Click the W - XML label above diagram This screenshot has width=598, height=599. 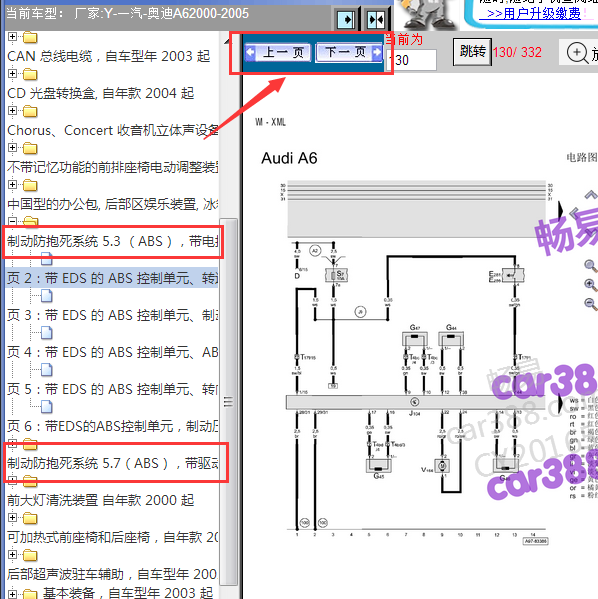coord(271,122)
